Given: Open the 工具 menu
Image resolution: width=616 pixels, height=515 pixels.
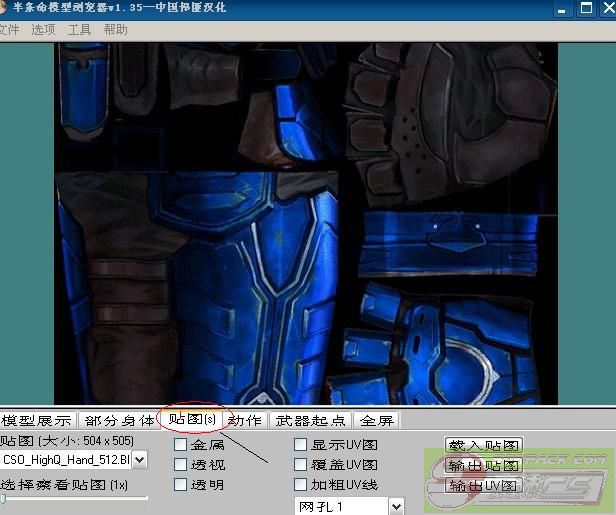Looking at the screenshot, I should pyautogui.click(x=79, y=30).
